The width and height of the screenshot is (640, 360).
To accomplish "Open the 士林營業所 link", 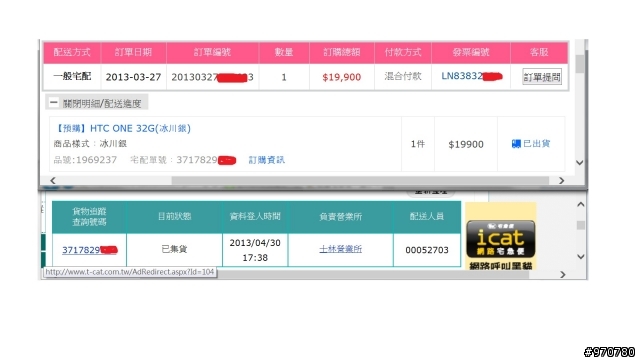I will pyautogui.click(x=340, y=249).
